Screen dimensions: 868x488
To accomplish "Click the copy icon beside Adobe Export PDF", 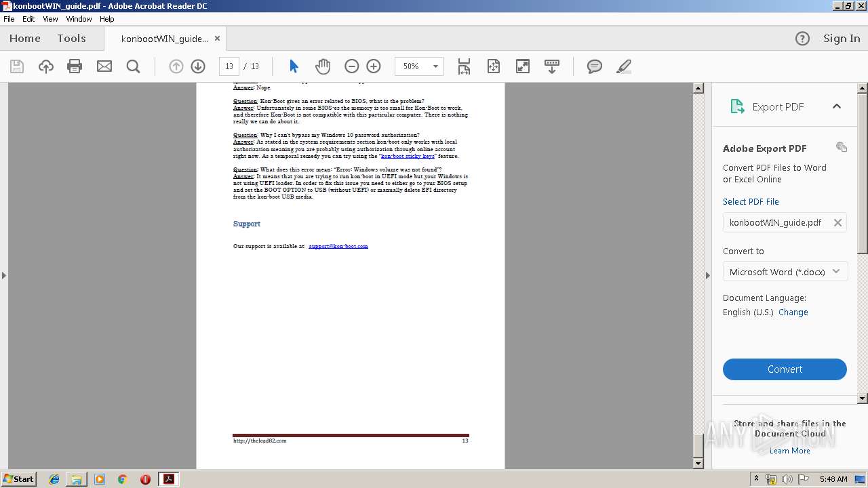I will (x=842, y=147).
